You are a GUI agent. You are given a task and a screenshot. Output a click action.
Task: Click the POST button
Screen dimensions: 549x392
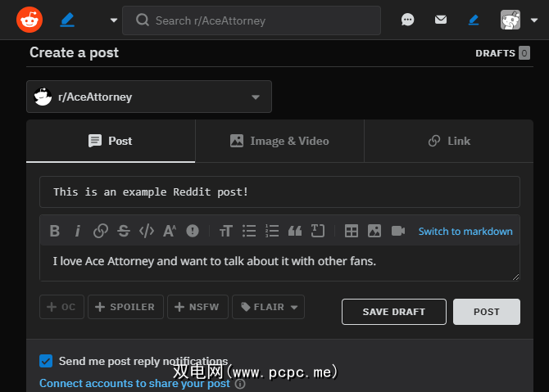487,312
